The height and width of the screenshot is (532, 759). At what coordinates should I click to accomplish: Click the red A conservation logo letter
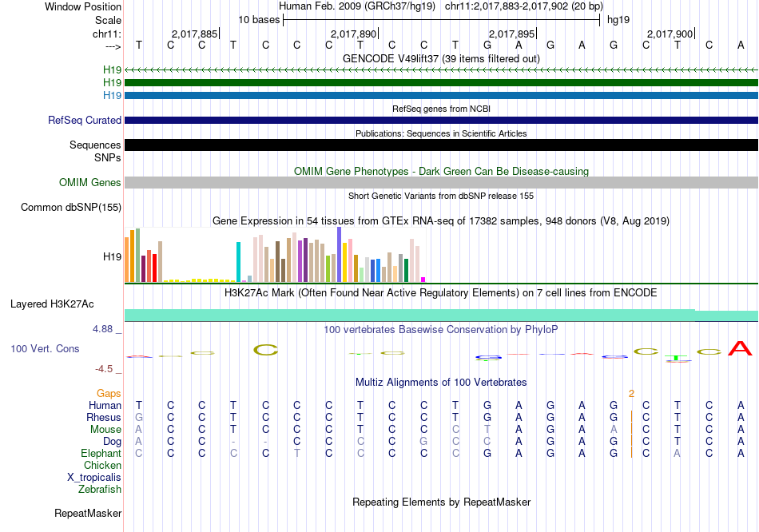740,348
